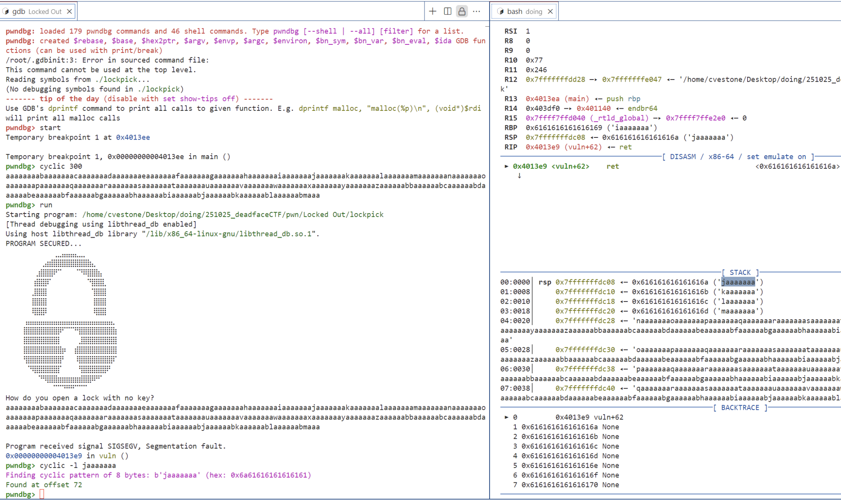The width and height of the screenshot is (841, 504).
Task: Click the current instruction arrow in DISASM
Action: pos(506,166)
